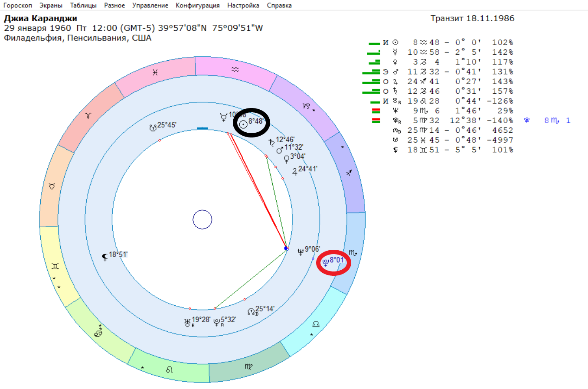Select Neptune glyph at 9°06' in chart
This screenshot has height=389, width=588.
pos(301,252)
